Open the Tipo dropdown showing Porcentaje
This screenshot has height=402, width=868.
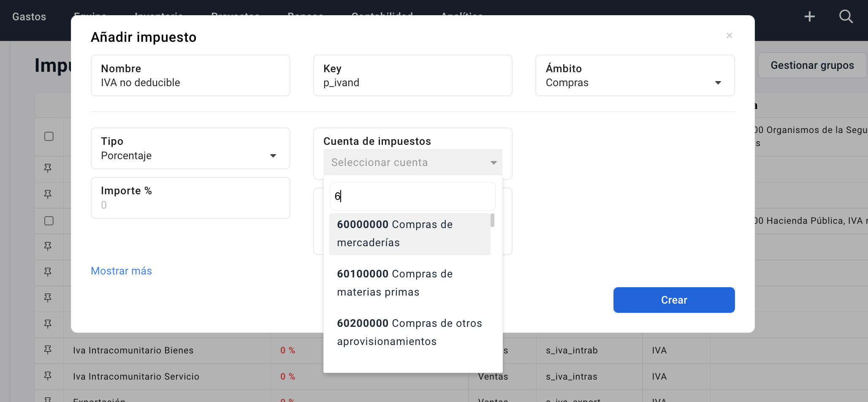tap(190, 149)
